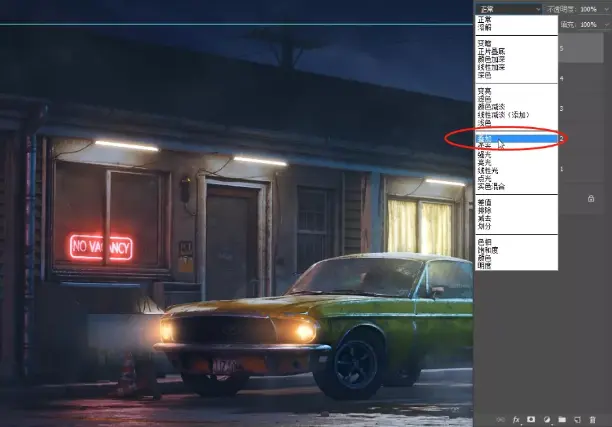Select layer 5 in the layers panel
612x427 pixels.
click(x=582, y=48)
